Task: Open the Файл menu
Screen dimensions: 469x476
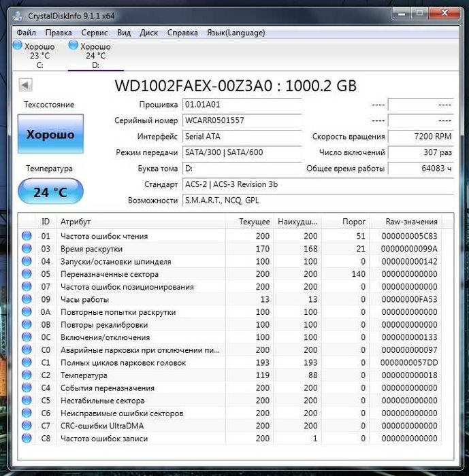Action: click(x=26, y=33)
